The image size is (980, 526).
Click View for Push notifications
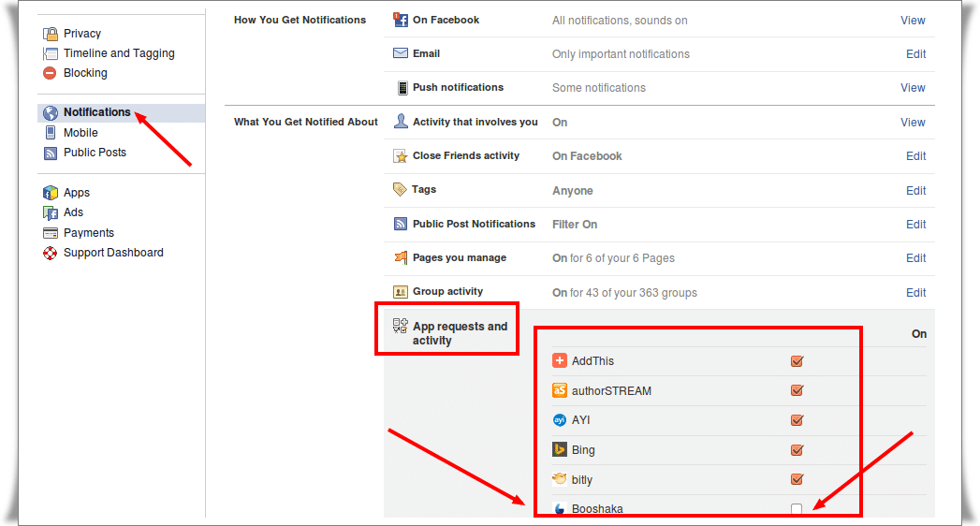coord(913,87)
